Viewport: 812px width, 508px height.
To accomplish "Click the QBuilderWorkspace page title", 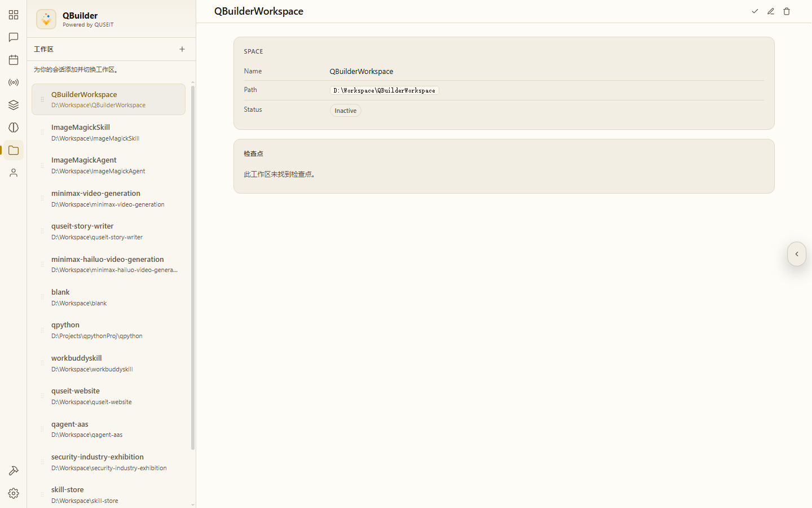I will (259, 11).
